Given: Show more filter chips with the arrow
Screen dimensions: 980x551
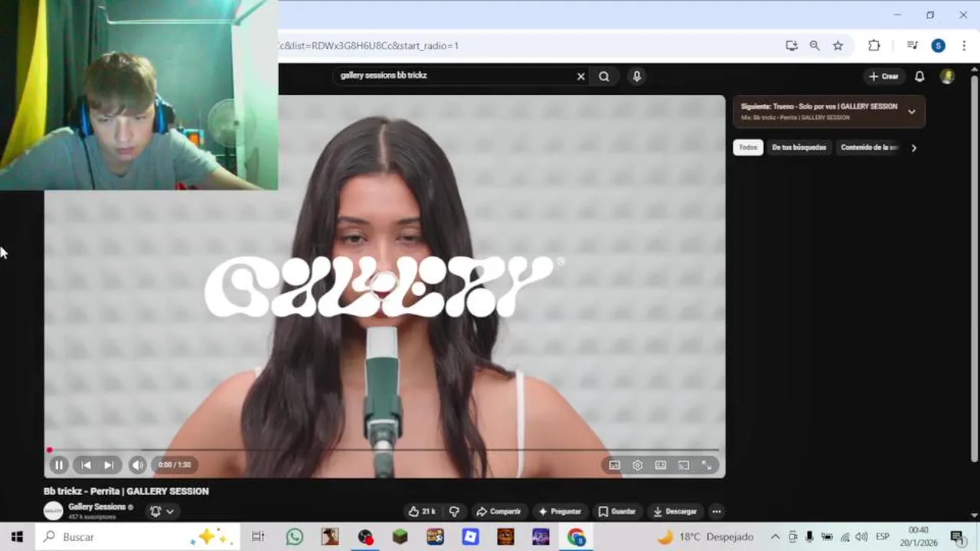Looking at the screenshot, I should click(x=913, y=148).
